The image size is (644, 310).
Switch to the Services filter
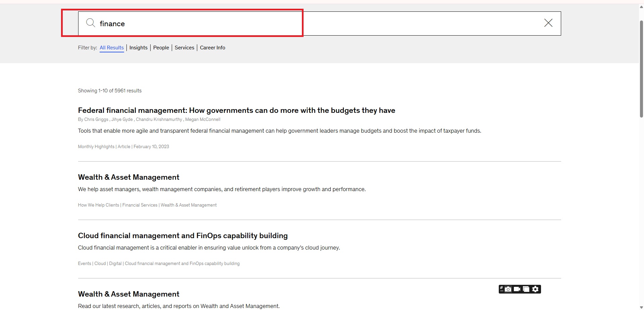coord(184,48)
